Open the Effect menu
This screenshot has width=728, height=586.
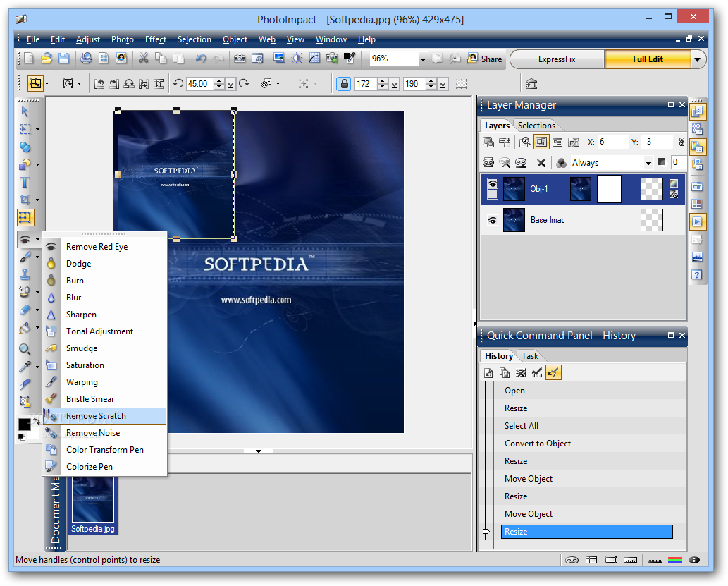[x=156, y=39]
